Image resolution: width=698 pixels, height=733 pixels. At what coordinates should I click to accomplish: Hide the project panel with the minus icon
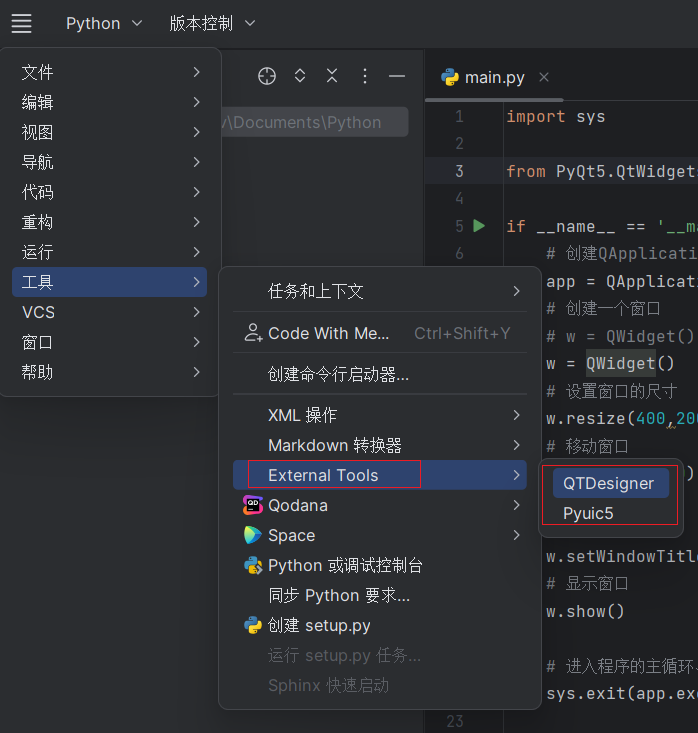[397, 76]
